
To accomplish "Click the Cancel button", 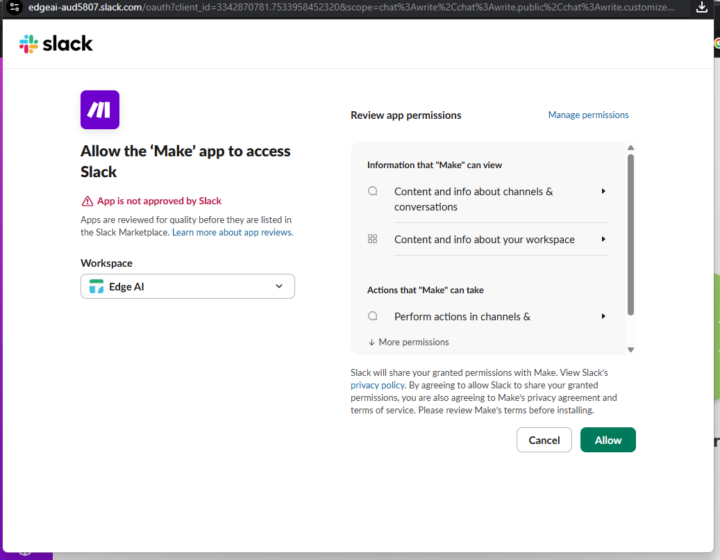I will click(544, 440).
